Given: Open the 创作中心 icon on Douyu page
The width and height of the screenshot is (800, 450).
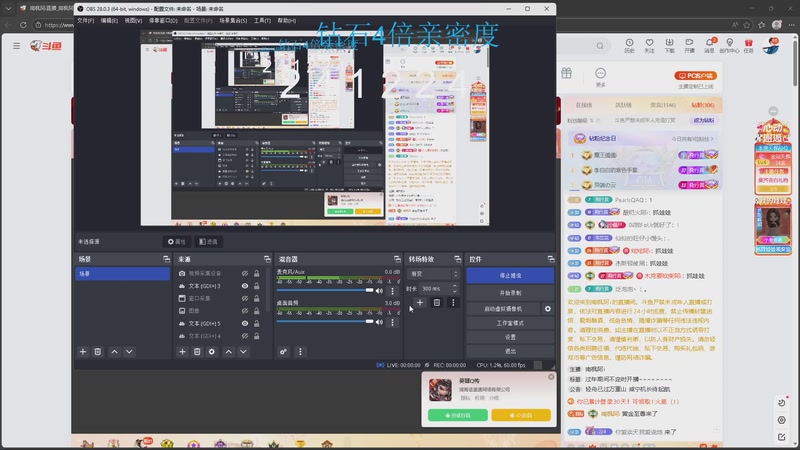Looking at the screenshot, I should pos(730,45).
